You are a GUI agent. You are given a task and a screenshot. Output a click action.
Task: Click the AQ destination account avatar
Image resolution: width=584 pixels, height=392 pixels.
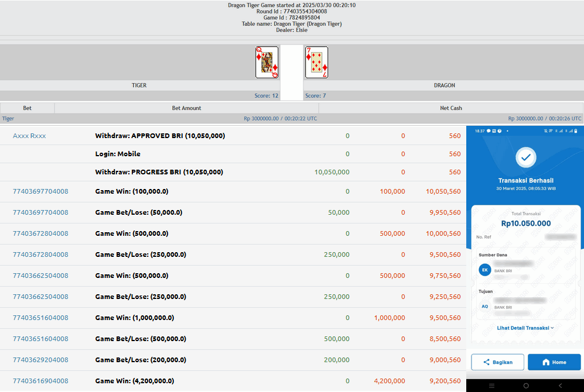[484, 306]
